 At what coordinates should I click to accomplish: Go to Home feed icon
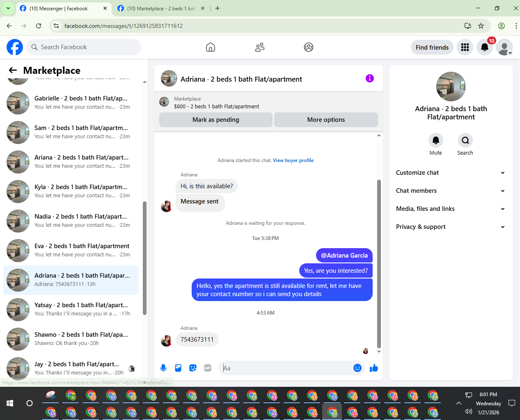[211, 47]
